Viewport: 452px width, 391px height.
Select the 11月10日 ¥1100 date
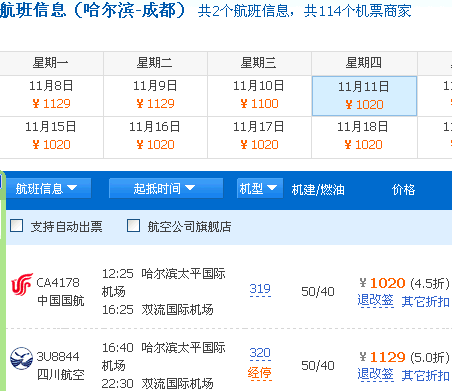(259, 96)
